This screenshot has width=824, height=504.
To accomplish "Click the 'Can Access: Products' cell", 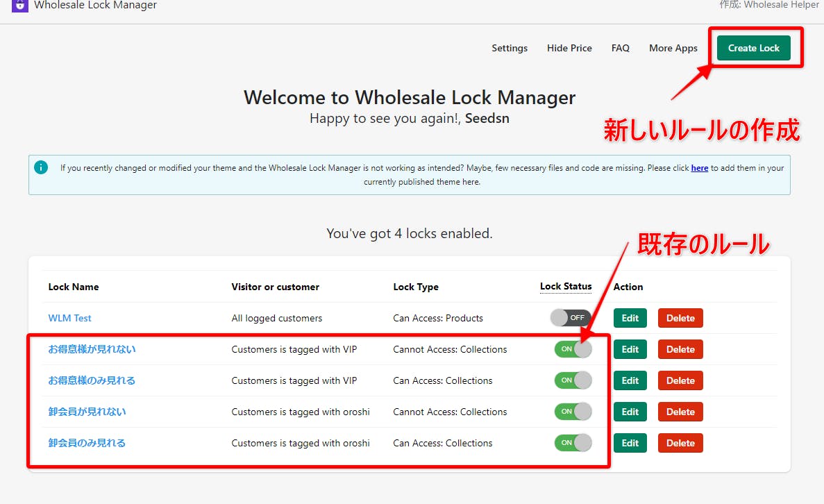I will coord(438,318).
